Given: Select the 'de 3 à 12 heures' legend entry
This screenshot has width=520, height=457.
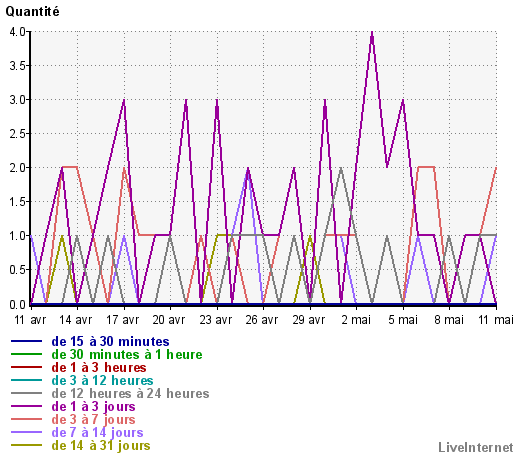Looking at the screenshot, I should coord(102,381).
